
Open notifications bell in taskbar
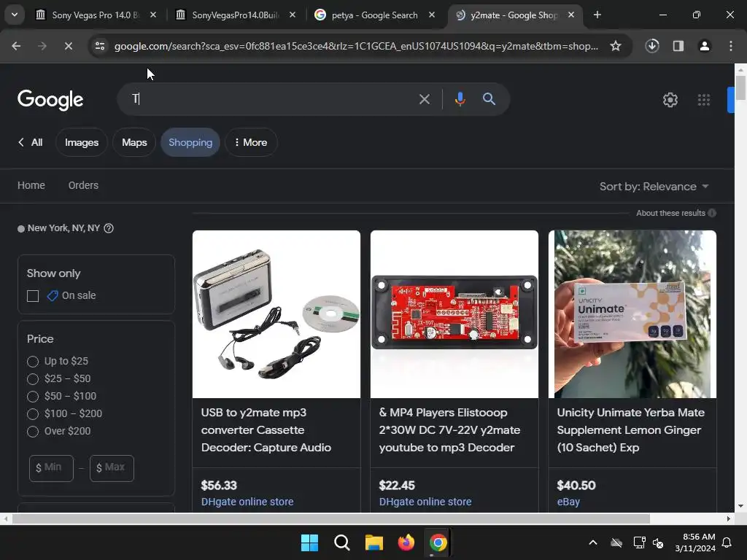727,542
